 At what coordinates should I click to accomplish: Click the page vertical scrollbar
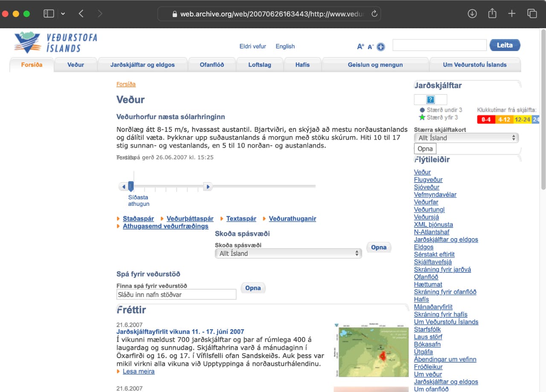[x=543, y=109]
